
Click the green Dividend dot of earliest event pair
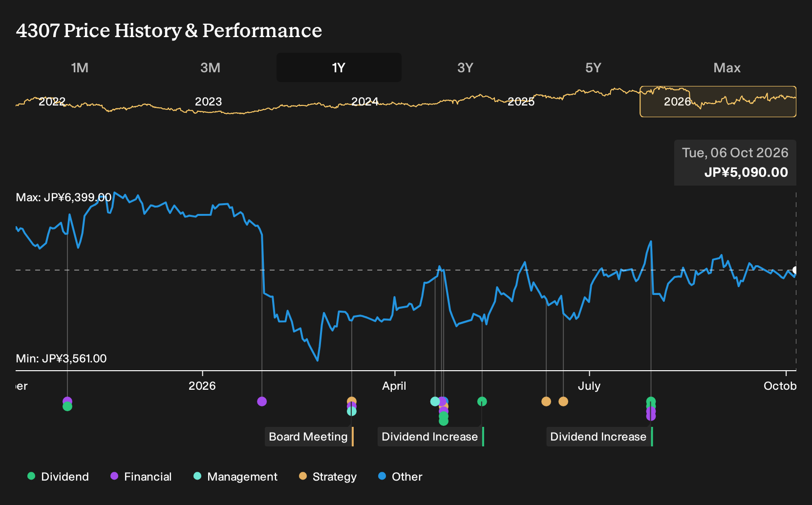[67, 407]
